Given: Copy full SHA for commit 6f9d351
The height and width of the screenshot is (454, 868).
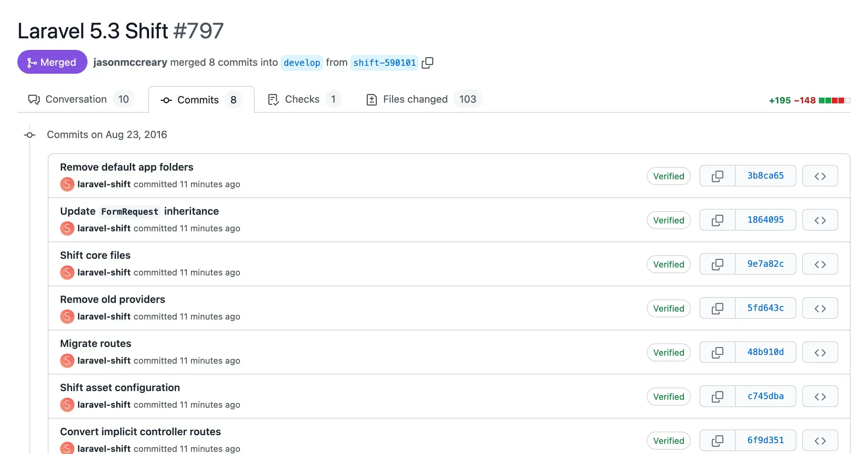Looking at the screenshot, I should [x=718, y=441].
